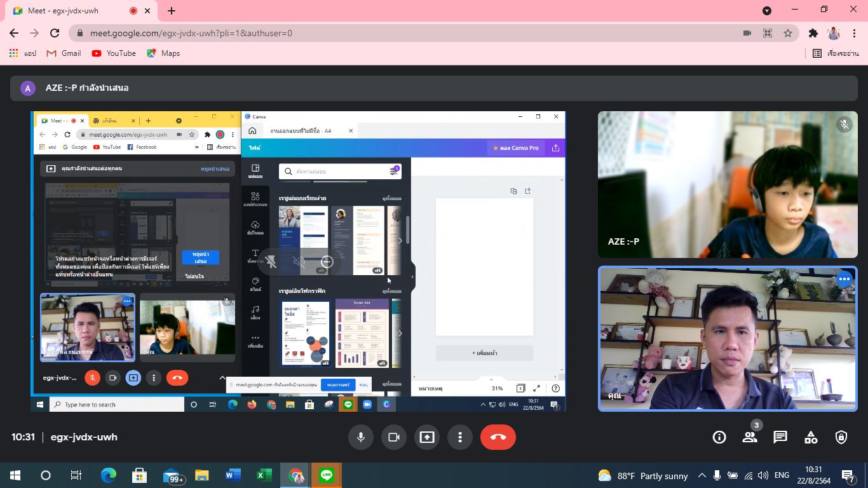The width and height of the screenshot is (868, 488).
Task: Mute microphone in Meet control bar
Action: click(360, 437)
